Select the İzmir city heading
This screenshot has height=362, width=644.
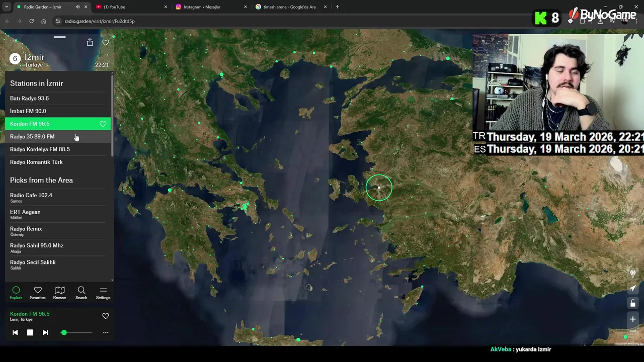pyautogui.click(x=34, y=57)
